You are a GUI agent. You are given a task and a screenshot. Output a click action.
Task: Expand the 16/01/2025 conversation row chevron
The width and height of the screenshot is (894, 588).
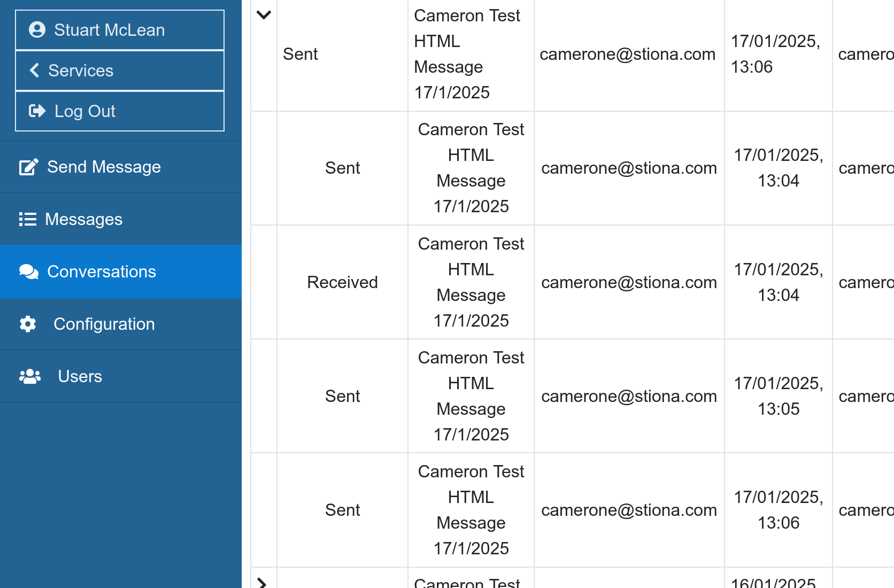click(262, 583)
